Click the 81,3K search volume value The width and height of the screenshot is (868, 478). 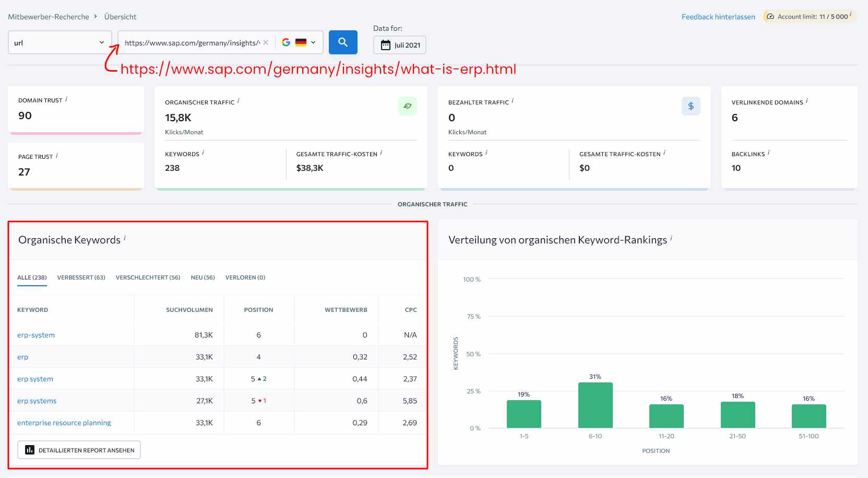(x=204, y=335)
